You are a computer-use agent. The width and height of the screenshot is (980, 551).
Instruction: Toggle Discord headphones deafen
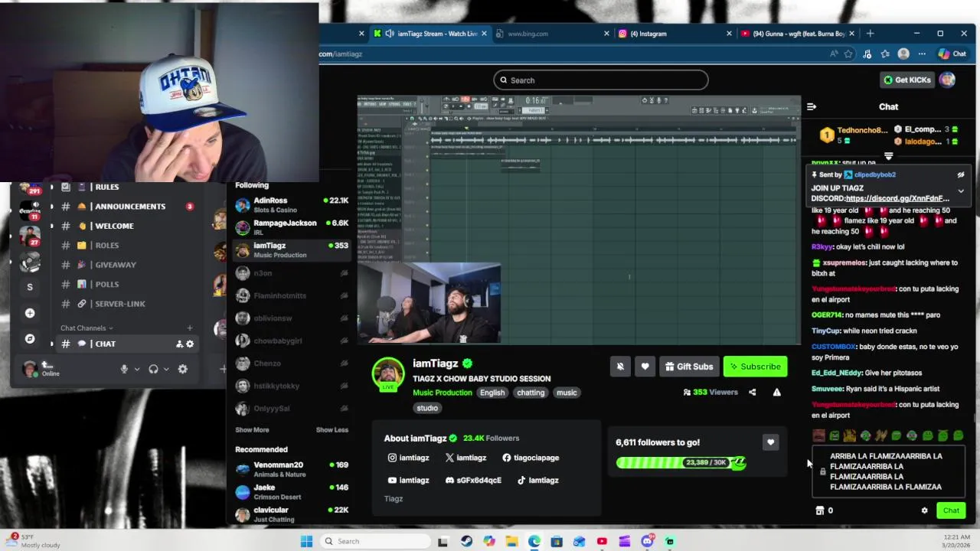click(153, 369)
